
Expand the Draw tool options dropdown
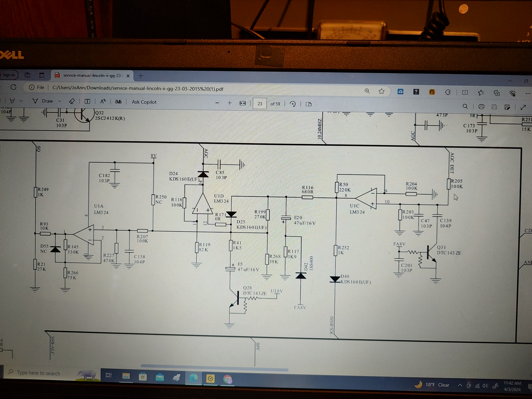(60, 101)
